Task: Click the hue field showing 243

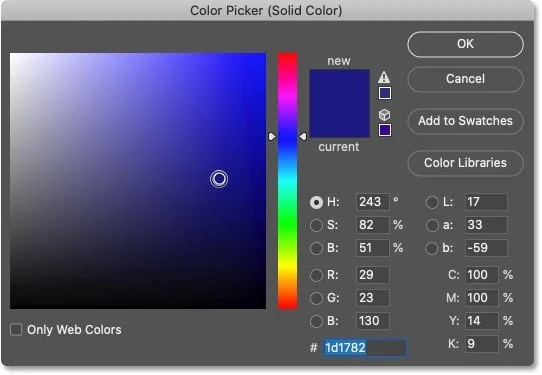Action: pyautogui.click(x=373, y=202)
